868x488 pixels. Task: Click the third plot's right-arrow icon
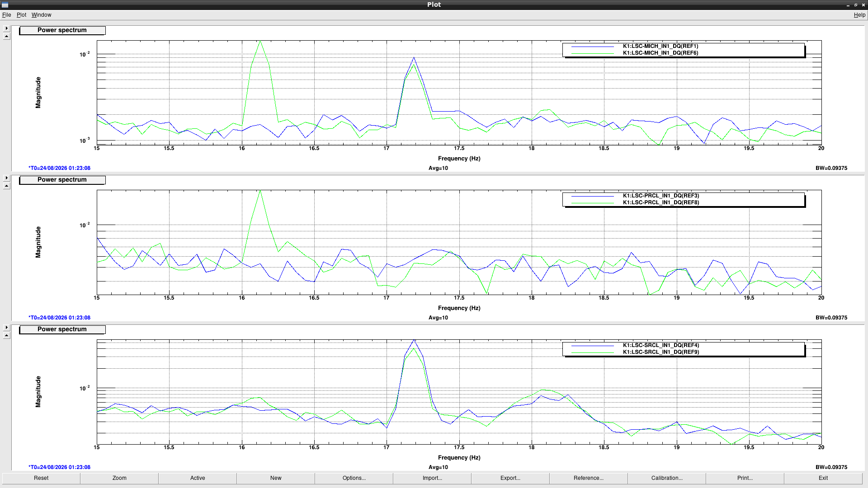[6, 328]
